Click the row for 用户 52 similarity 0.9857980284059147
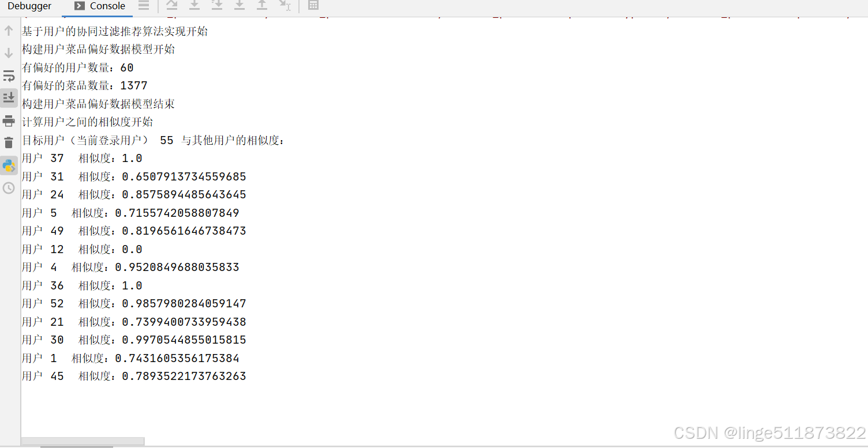 pyautogui.click(x=134, y=303)
